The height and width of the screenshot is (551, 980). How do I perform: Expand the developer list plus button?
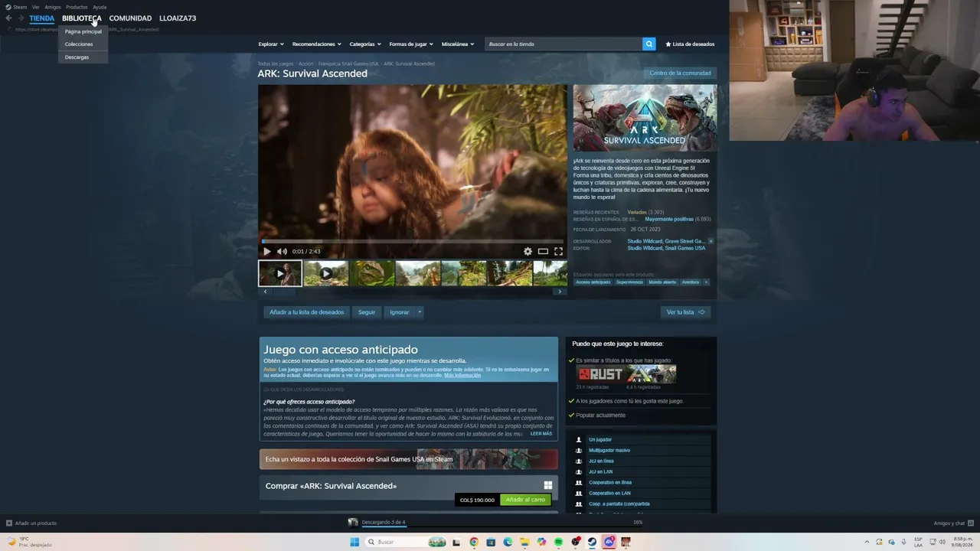pyautogui.click(x=710, y=241)
